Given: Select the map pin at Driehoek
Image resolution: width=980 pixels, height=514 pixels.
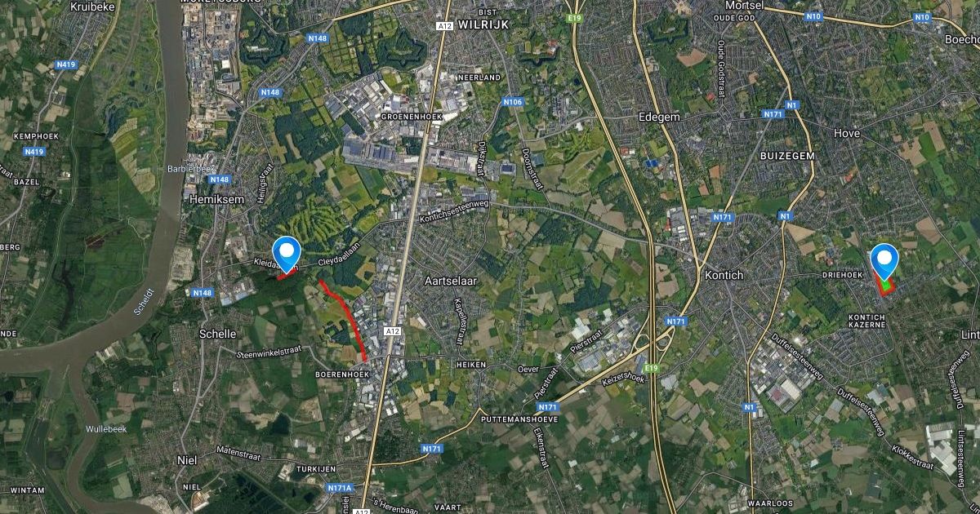Looking at the screenshot, I should [x=884, y=261].
